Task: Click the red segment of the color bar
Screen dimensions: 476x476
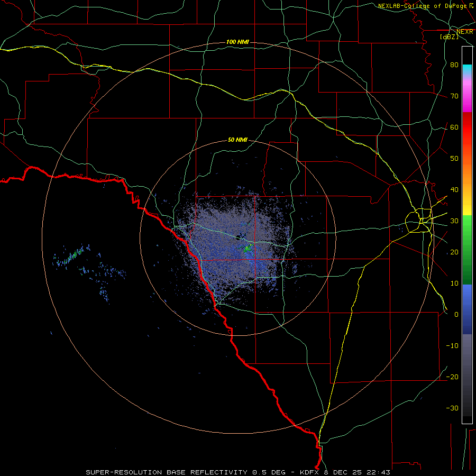Action: coord(467,127)
